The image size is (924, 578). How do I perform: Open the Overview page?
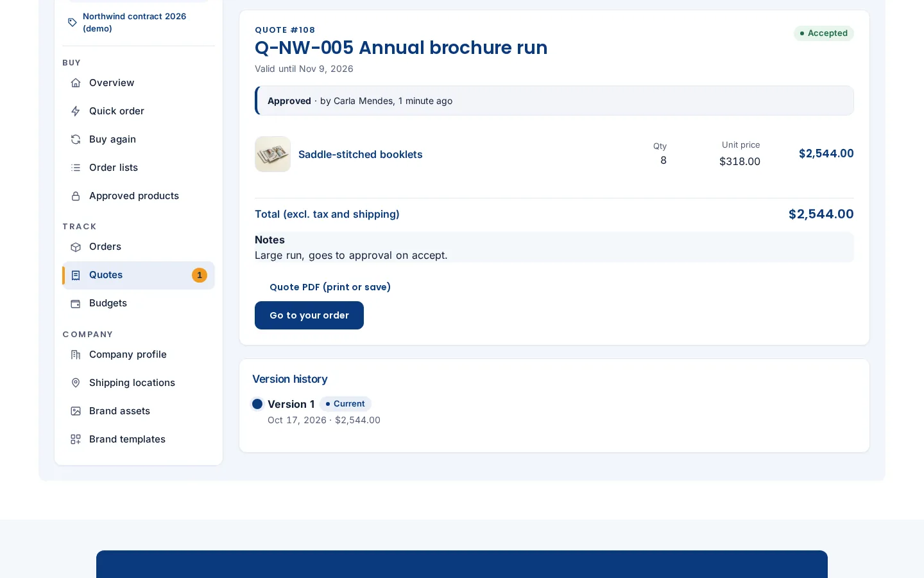139,83
